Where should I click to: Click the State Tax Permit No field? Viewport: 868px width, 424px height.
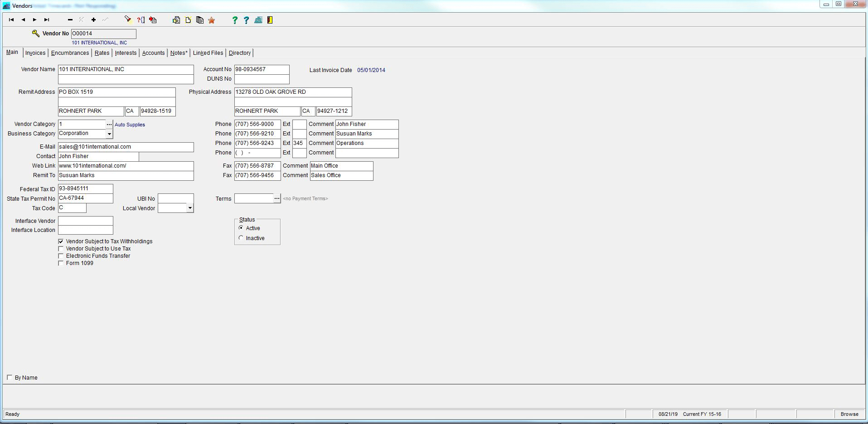[x=86, y=198]
